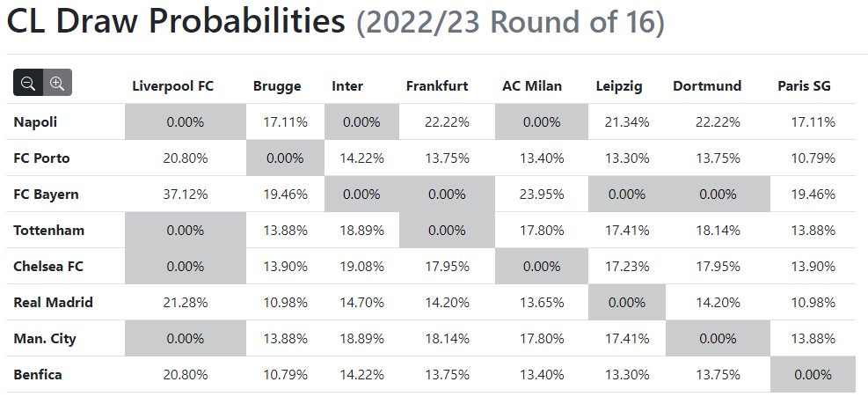Select the FC Porto vs Inter 14.22% cell

pyautogui.click(x=361, y=158)
